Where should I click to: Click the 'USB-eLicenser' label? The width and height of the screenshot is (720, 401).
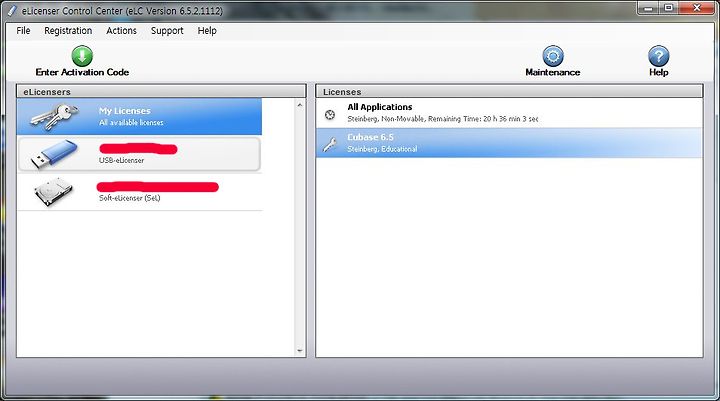(x=121, y=160)
